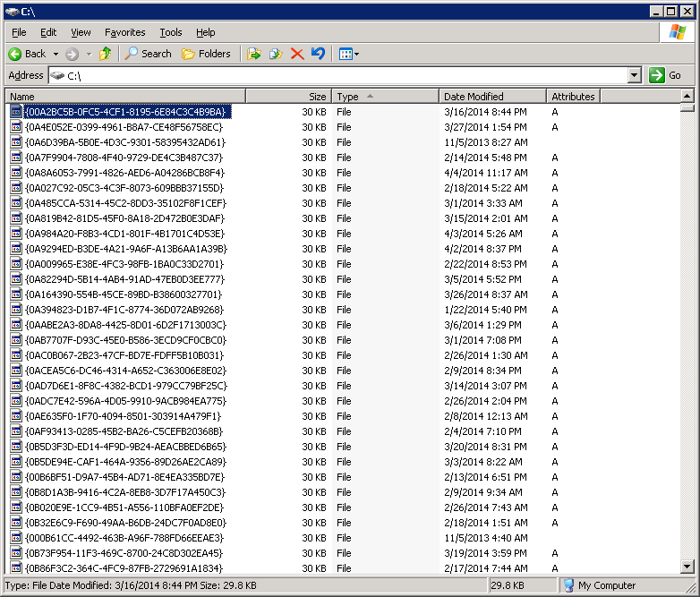Select file {000B61CC-4492-463B-A96F-788FD66EEAE3}
This screenshot has height=597, width=700.
(x=124, y=538)
